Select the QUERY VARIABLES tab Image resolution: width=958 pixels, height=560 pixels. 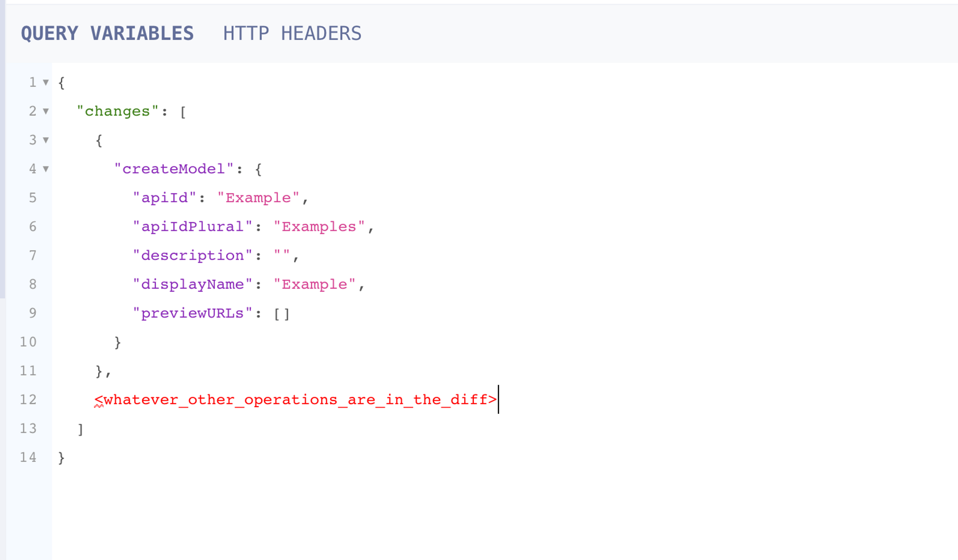(107, 34)
